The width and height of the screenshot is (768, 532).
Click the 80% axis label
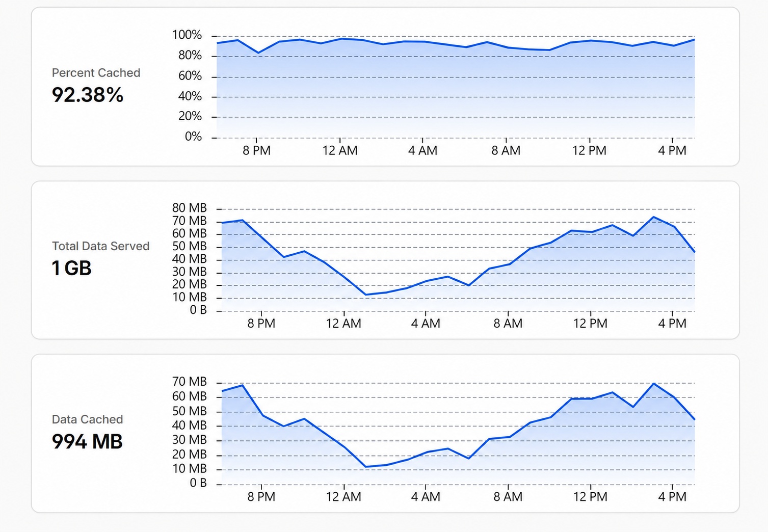click(x=190, y=55)
